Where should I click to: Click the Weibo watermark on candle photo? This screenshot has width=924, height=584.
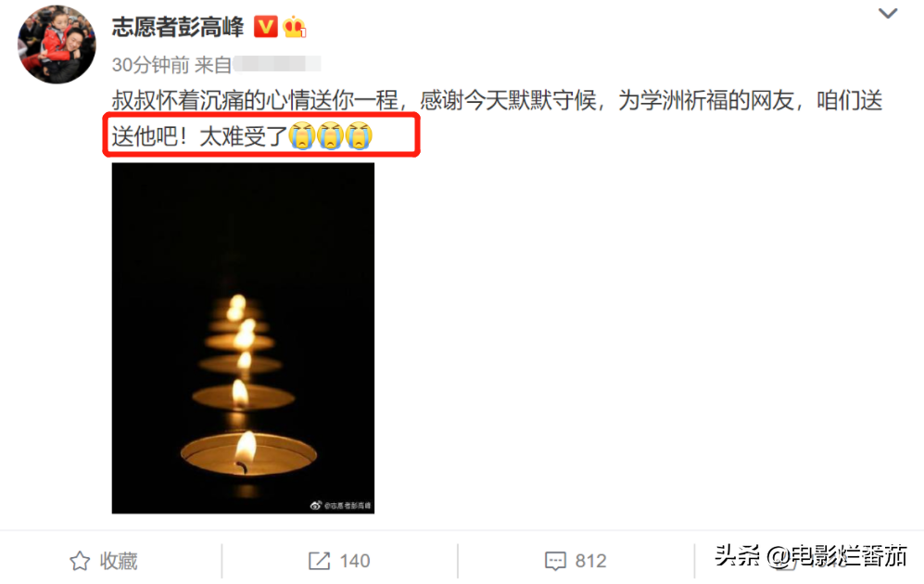(341, 505)
